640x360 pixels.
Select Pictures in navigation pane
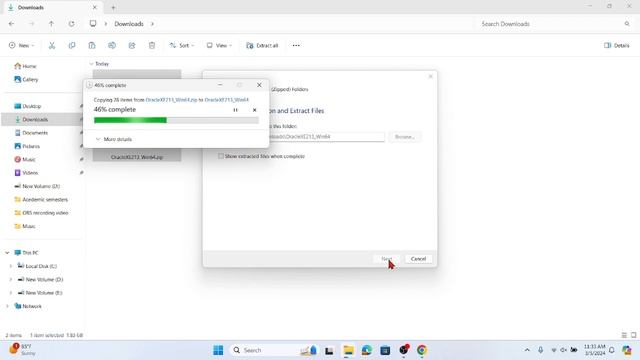tap(27, 146)
